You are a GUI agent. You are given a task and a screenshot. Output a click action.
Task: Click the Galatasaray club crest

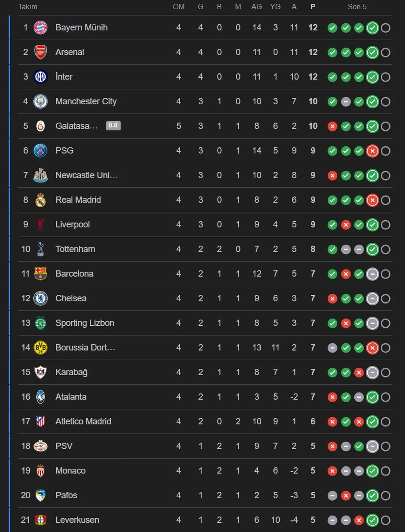[40, 126]
